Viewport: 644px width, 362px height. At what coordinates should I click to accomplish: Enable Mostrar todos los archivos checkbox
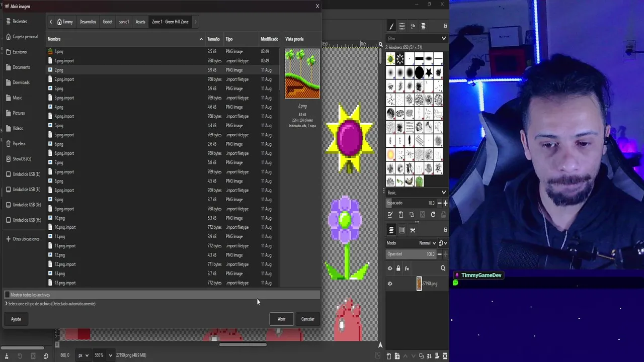click(x=7, y=295)
